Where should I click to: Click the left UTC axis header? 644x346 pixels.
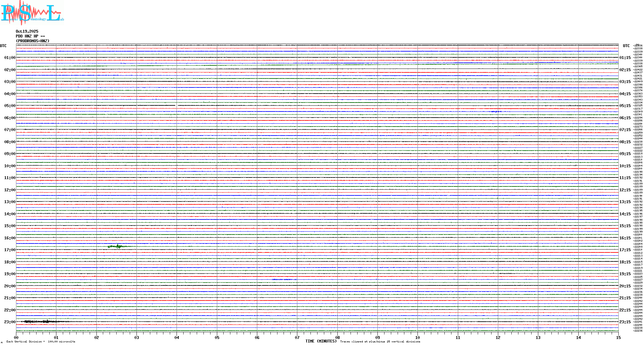click(x=3, y=46)
